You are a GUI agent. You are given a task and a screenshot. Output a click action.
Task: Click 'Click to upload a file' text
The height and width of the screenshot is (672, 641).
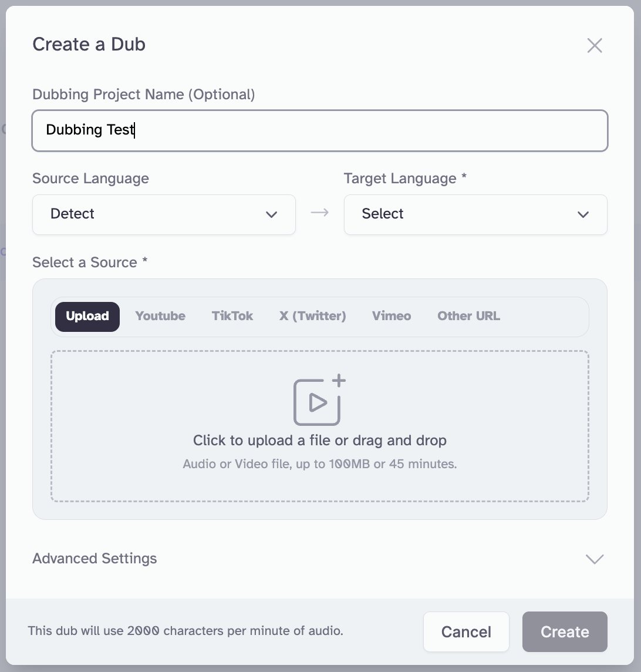pos(319,441)
